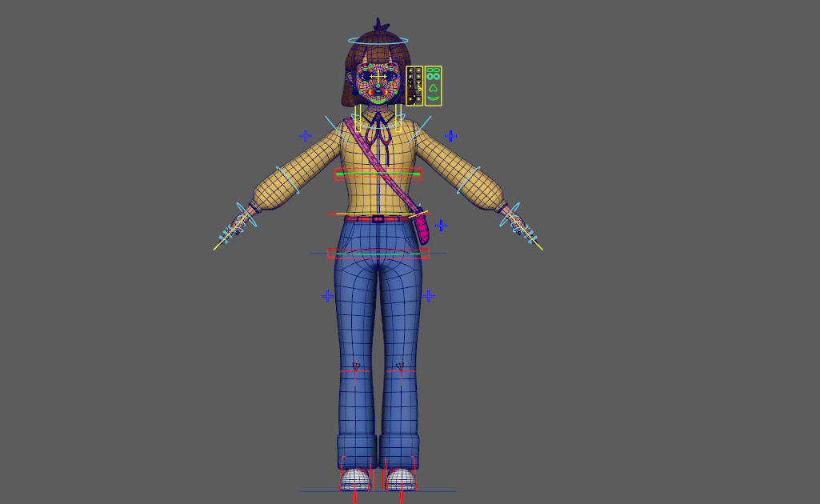Viewport: 820px width, 504px height.
Task: Select the blue cross beside the pink bag
Action: [x=441, y=226]
